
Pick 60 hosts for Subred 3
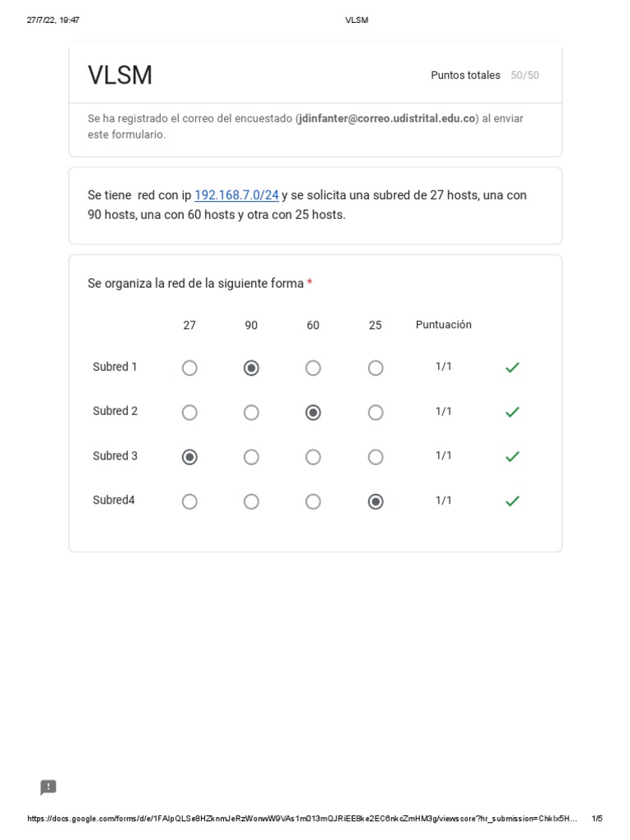(x=313, y=457)
